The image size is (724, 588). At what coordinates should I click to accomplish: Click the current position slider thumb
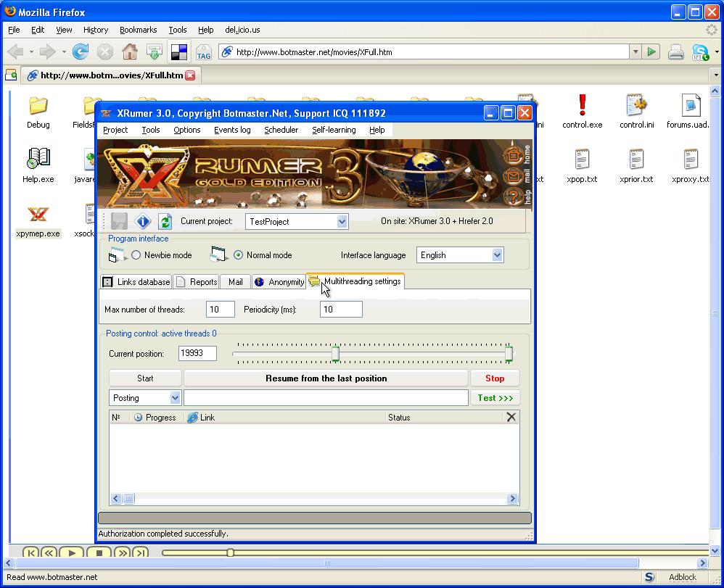pos(336,354)
